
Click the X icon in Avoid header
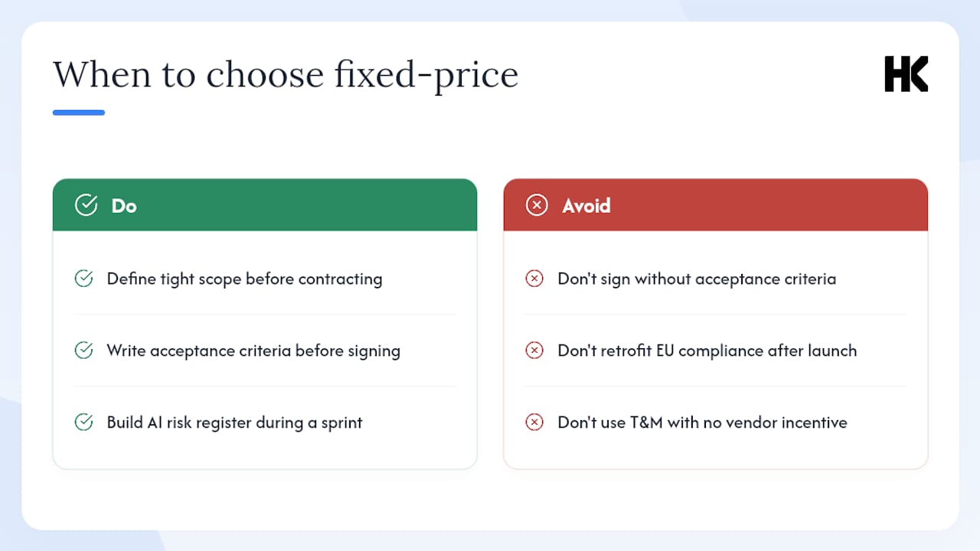click(537, 205)
